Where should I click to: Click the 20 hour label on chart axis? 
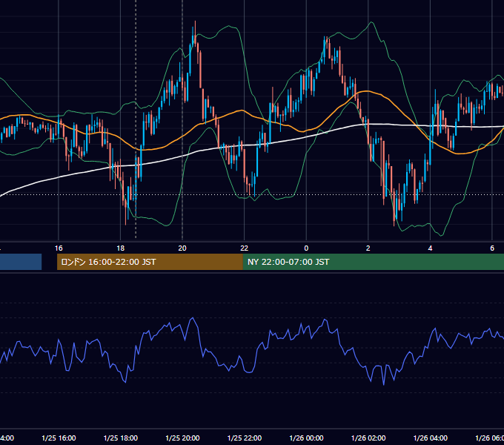[182, 248]
